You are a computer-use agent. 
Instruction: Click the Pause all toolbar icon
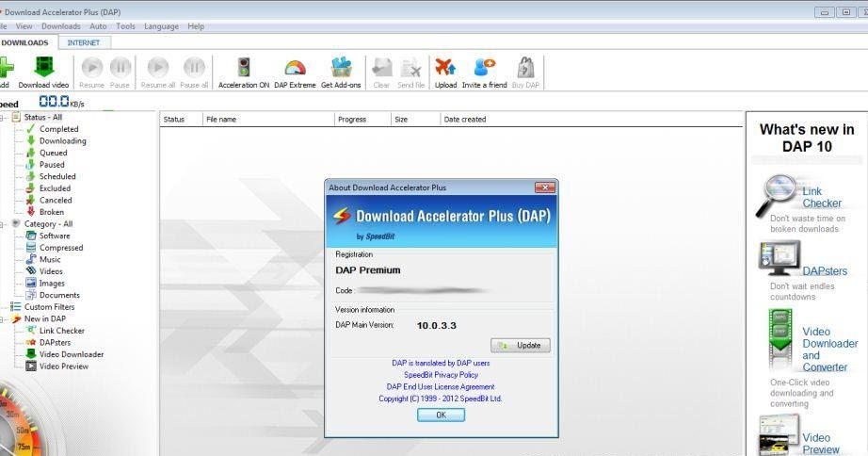tap(194, 68)
